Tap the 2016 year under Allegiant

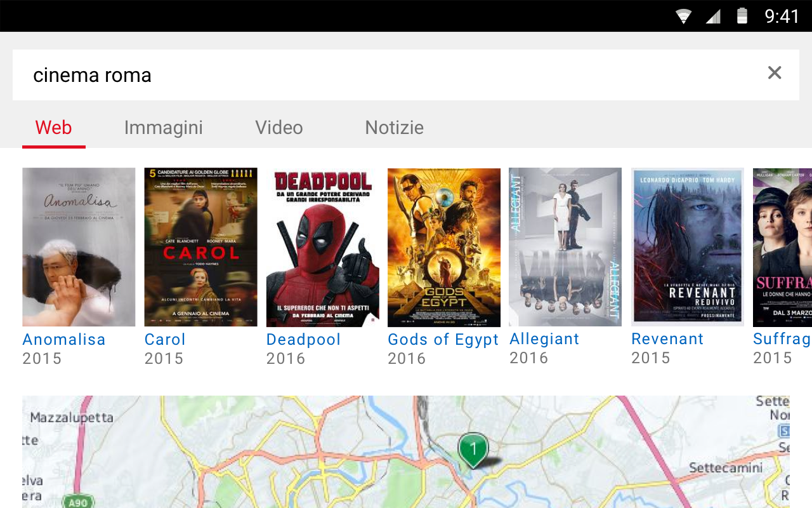(x=529, y=358)
